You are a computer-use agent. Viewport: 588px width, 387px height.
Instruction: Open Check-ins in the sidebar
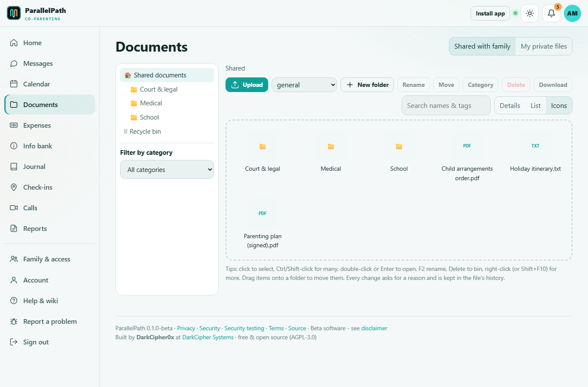pyautogui.click(x=50, y=187)
